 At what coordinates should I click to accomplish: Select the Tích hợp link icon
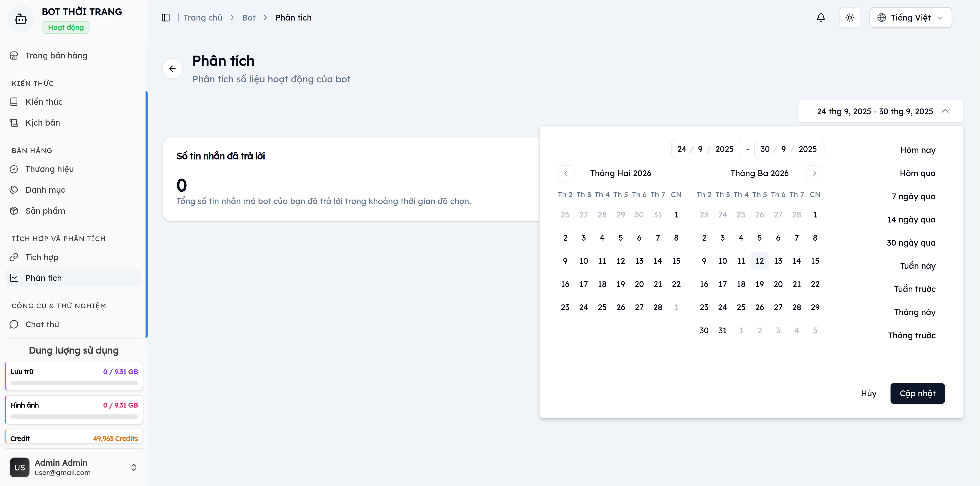[x=14, y=257]
